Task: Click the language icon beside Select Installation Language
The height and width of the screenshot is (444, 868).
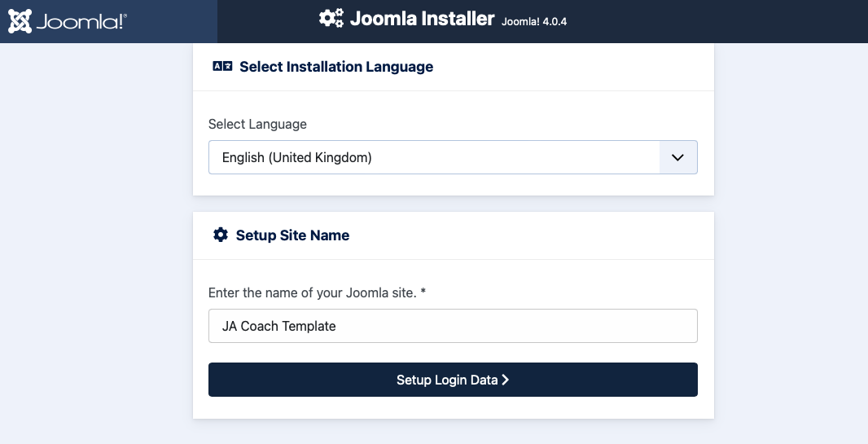Action: coord(222,67)
